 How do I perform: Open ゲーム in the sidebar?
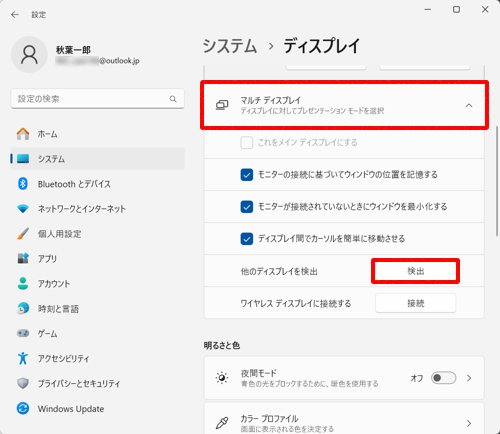97,333
